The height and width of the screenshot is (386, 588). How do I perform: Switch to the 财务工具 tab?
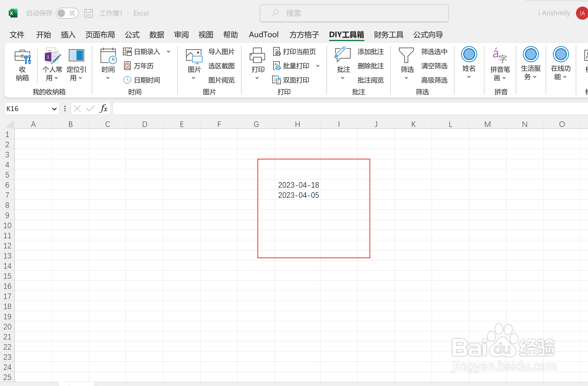coord(389,35)
